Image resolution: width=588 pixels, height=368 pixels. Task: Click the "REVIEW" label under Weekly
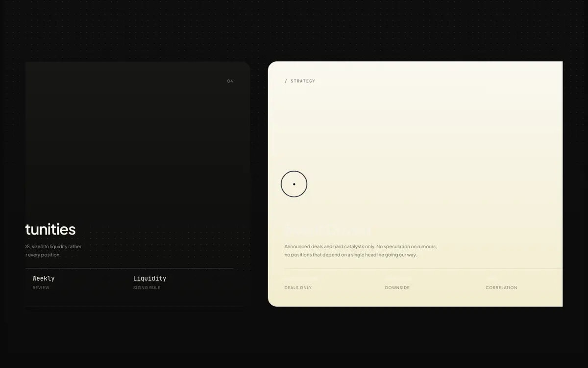click(x=41, y=288)
